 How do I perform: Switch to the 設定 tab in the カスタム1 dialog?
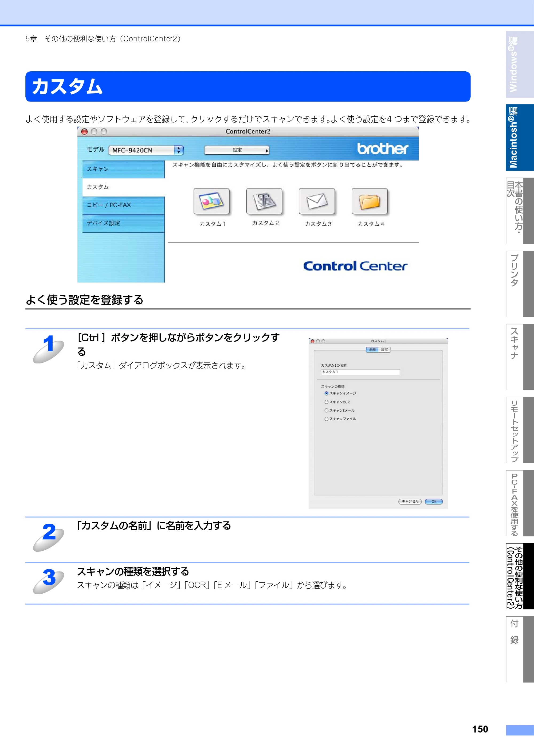pos(384,350)
